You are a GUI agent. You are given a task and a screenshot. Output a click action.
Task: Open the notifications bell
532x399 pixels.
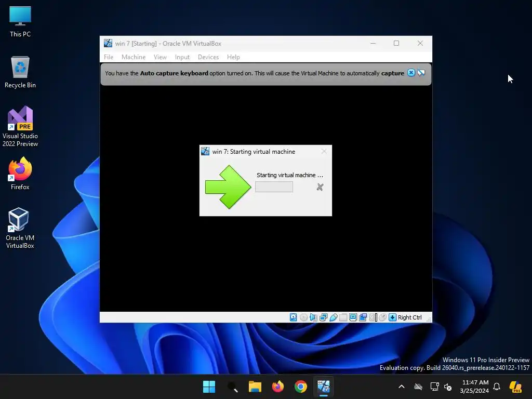point(497,387)
